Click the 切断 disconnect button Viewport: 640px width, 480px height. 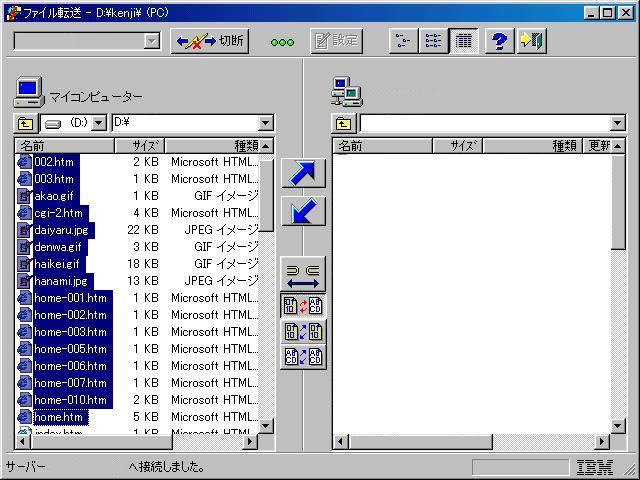click(210, 41)
